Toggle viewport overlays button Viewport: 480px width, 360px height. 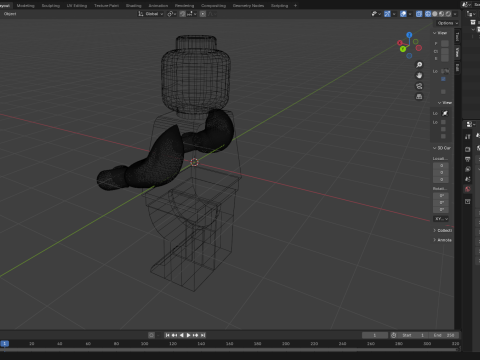[403, 14]
